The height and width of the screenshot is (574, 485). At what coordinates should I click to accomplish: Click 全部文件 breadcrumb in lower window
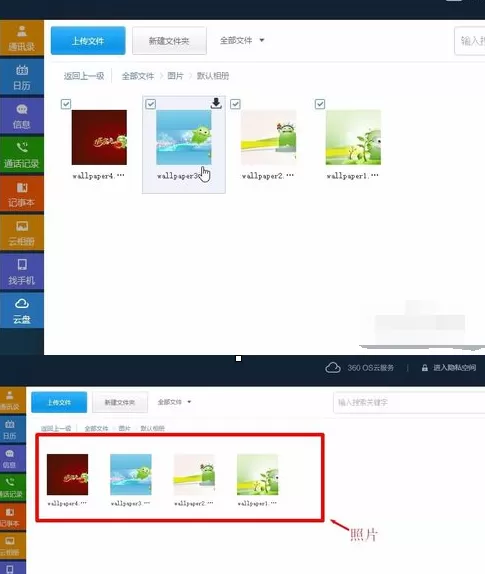tap(96, 428)
